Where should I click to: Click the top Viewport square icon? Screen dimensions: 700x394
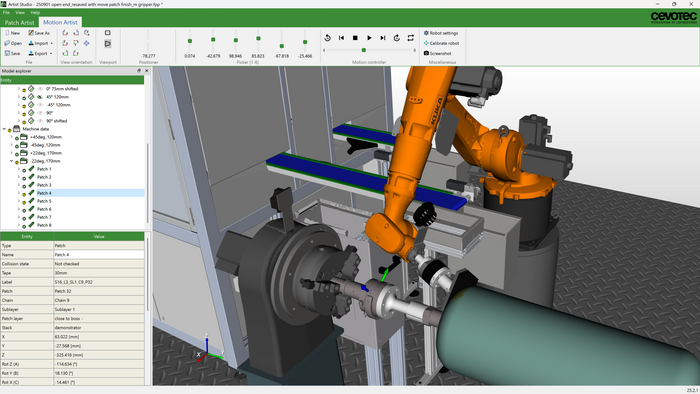click(x=108, y=33)
